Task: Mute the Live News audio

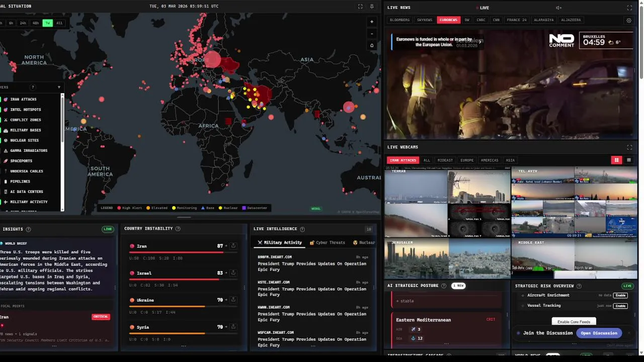Action: click(x=558, y=8)
